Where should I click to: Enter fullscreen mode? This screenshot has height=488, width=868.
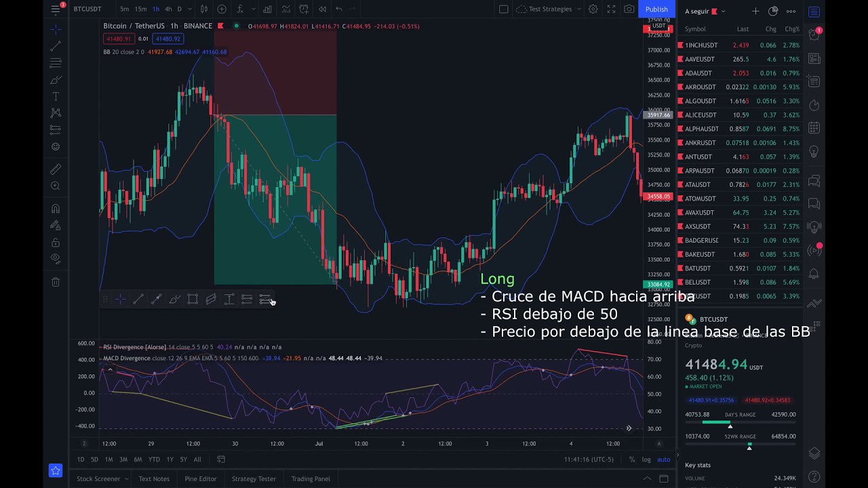(611, 9)
